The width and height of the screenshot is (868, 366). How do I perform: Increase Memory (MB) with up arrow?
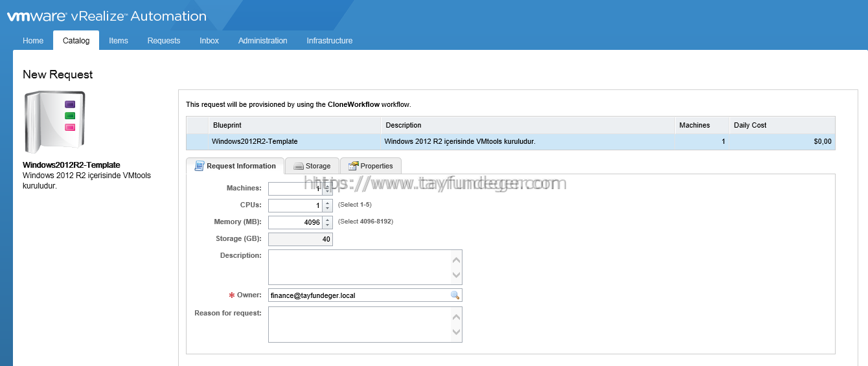pos(327,219)
